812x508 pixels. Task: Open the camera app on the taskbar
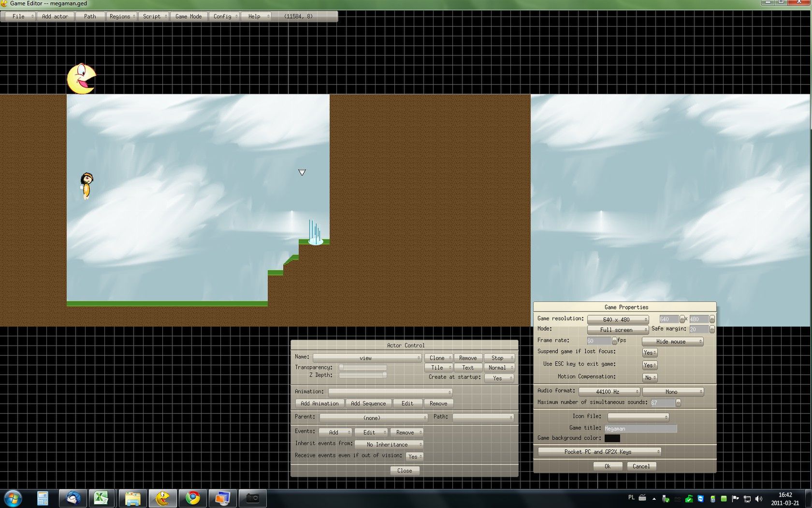coord(253,498)
